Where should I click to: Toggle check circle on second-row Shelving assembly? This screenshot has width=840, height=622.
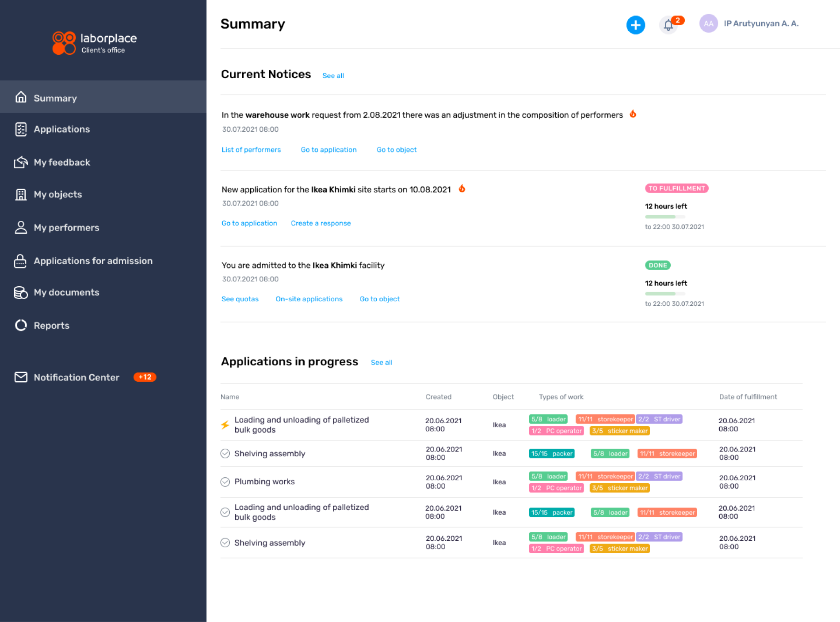(225, 454)
